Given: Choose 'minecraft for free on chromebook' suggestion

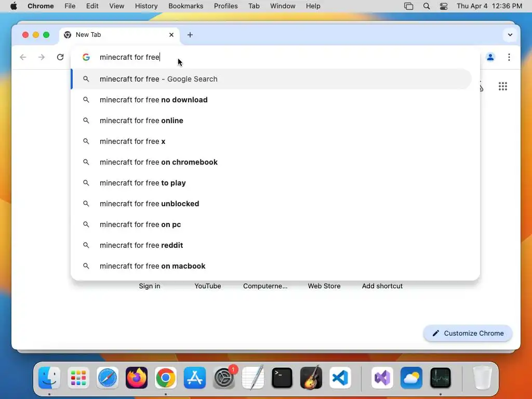Looking at the screenshot, I should pos(271,162).
